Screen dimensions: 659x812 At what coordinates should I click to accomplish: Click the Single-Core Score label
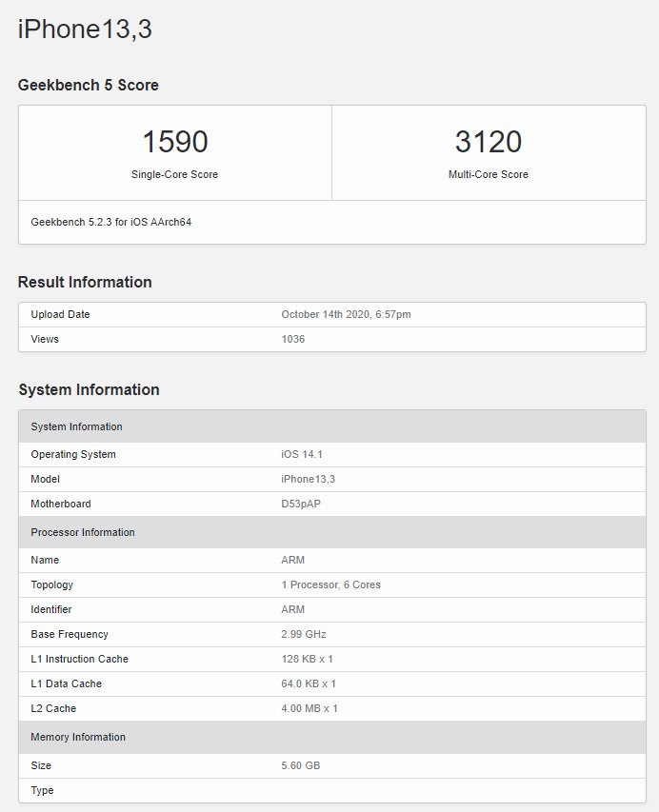coord(174,174)
